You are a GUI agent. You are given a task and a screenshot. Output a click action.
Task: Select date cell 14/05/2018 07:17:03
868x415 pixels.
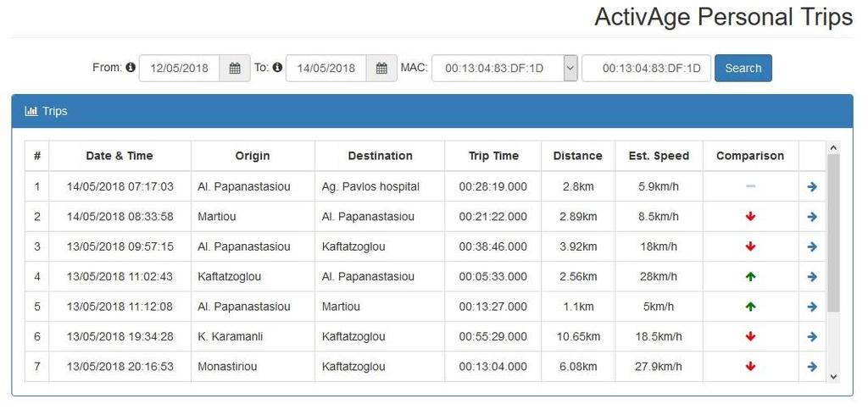click(120, 187)
